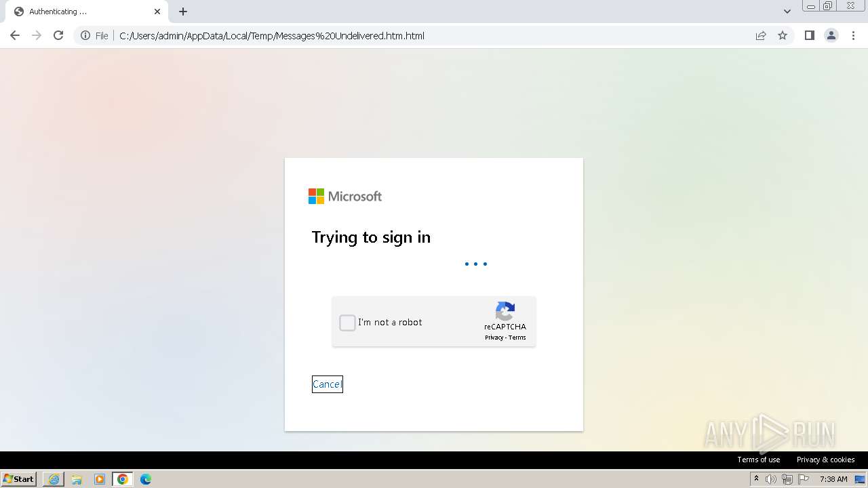The height and width of the screenshot is (488, 868).
Task: Open the Chrome profile menu
Action: pos(831,36)
